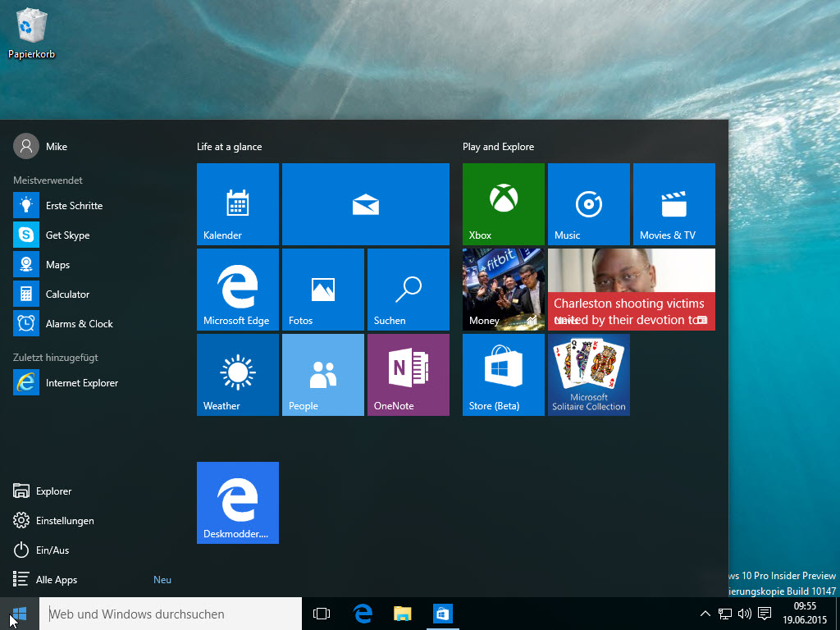Screen dimensions: 840x630
Task: Open the Suchen search tile
Action: 409,290
